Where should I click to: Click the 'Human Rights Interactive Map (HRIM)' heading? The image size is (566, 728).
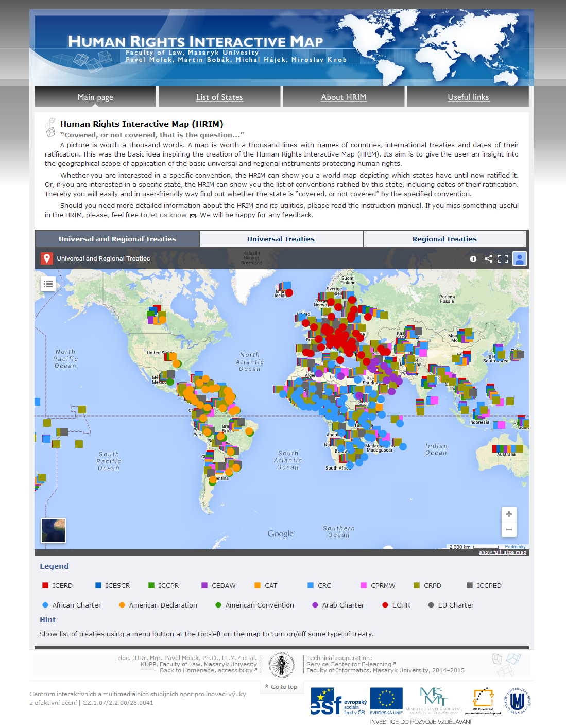pos(142,124)
